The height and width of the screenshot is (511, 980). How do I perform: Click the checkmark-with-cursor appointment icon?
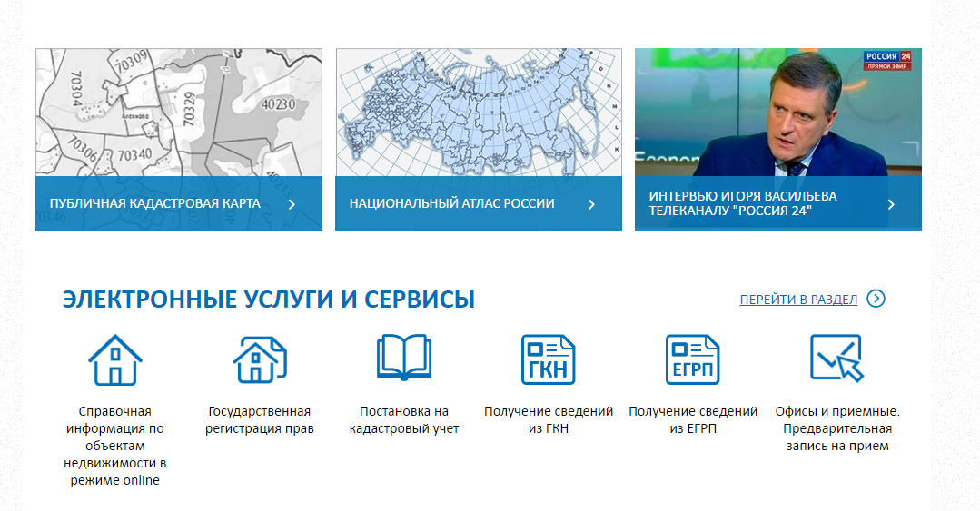tap(836, 359)
